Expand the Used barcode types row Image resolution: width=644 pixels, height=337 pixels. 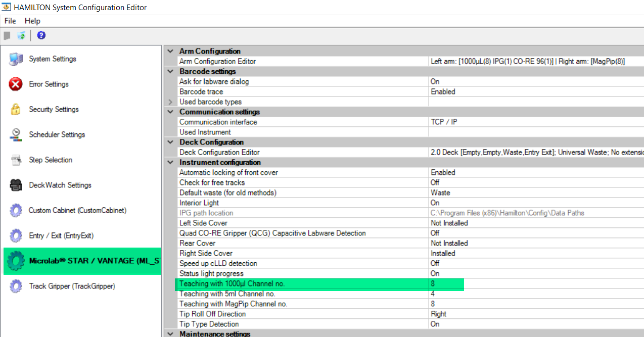pyautogui.click(x=170, y=102)
